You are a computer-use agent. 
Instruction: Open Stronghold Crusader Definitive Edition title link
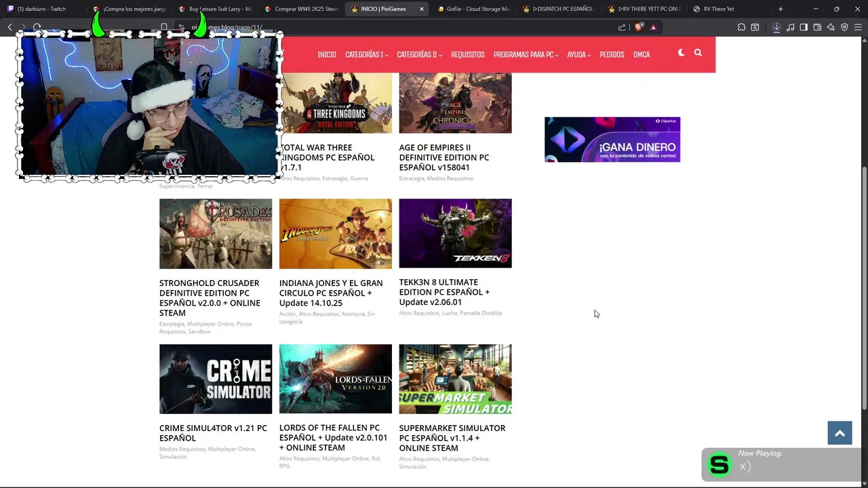(210, 298)
